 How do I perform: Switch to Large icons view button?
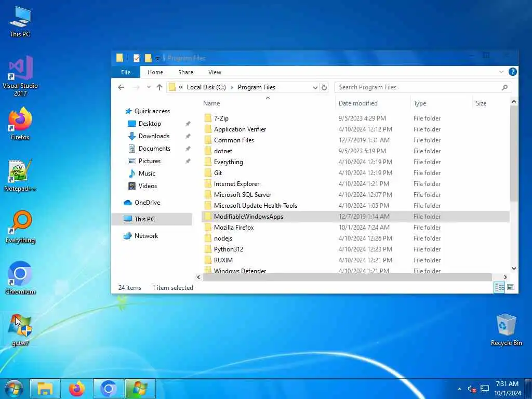[x=510, y=287]
